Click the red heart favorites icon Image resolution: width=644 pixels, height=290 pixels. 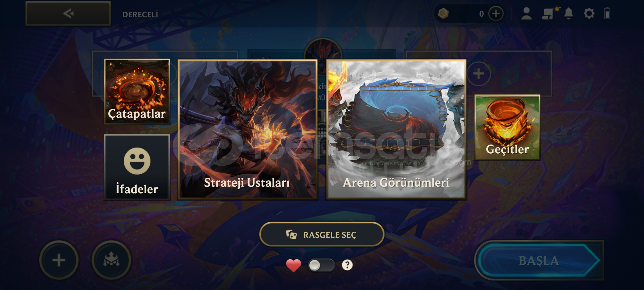point(293,265)
